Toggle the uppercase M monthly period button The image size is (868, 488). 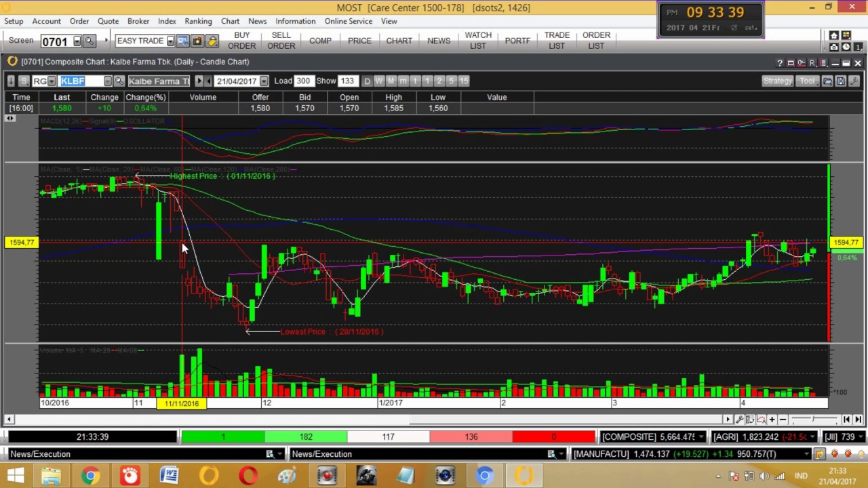tap(391, 81)
